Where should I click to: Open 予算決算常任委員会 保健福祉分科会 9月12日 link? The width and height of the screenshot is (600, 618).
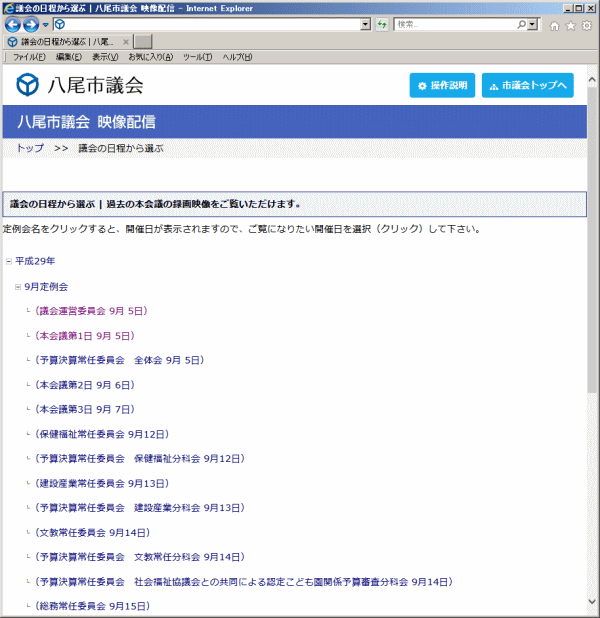pyautogui.click(x=140, y=459)
